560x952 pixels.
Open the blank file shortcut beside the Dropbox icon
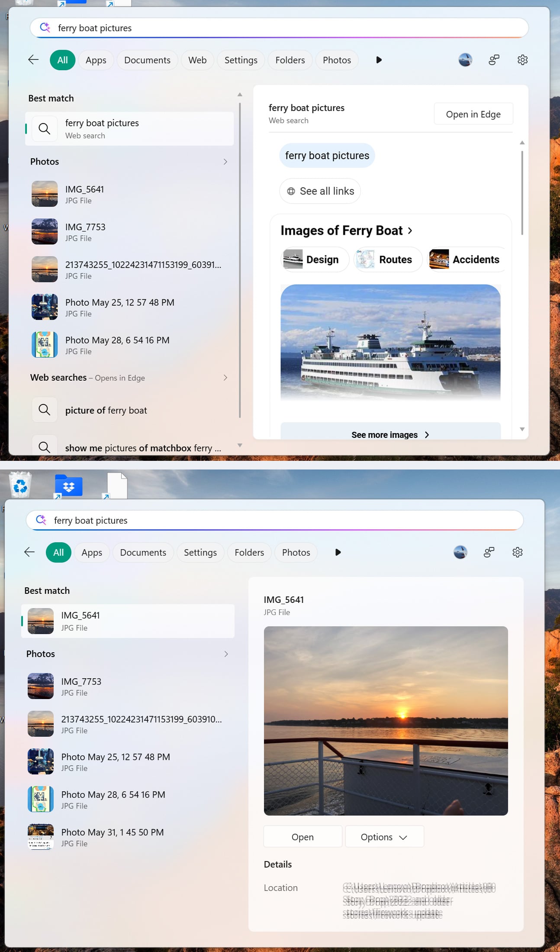[x=116, y=486]
